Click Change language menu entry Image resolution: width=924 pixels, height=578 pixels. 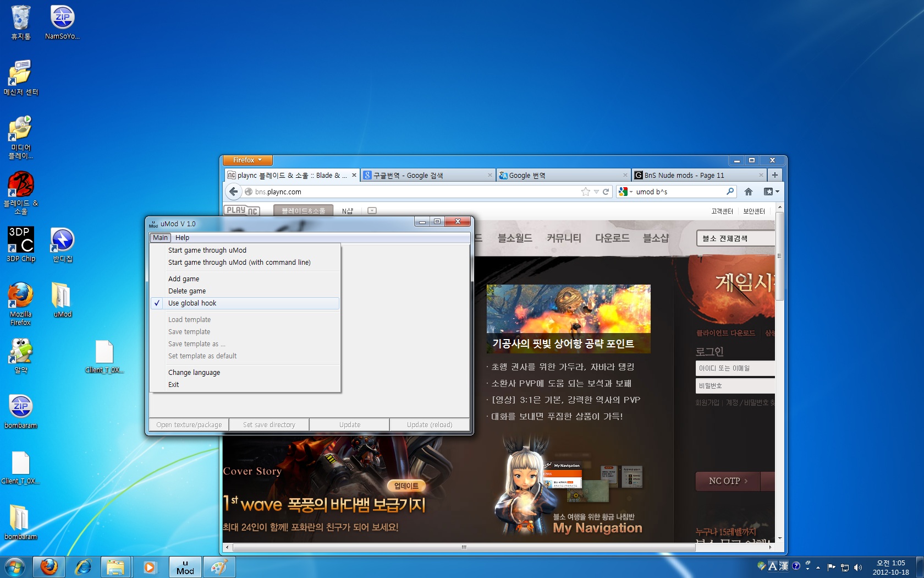pos(194,373)
